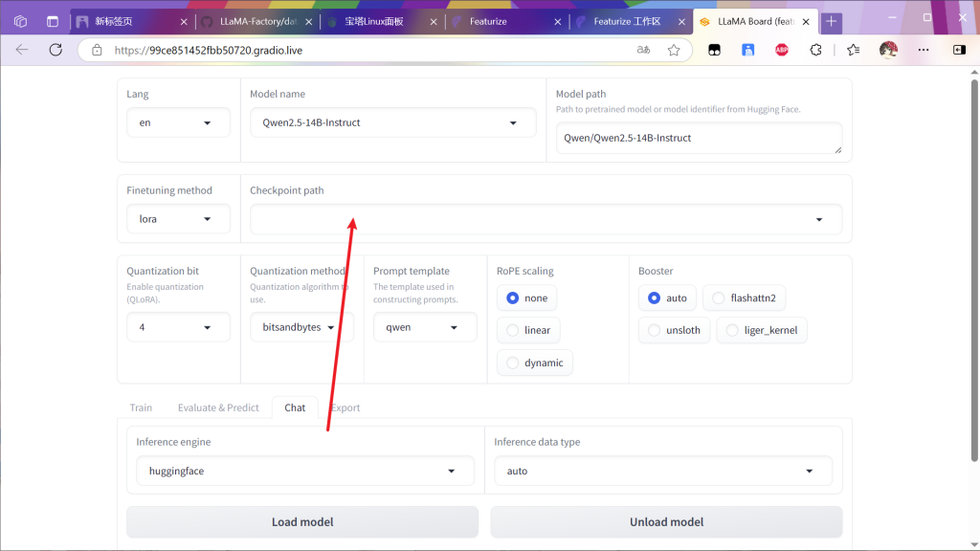Add this page to favorites with the star

[x=673, y=50]
